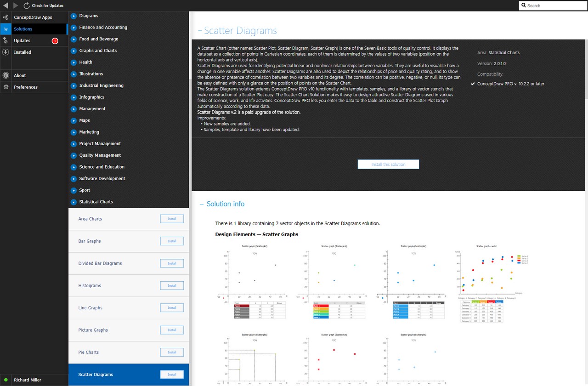This screenshot has width=588, height=386.
Task: Install the Picture Graphs solution
Action: click(172, 330)
